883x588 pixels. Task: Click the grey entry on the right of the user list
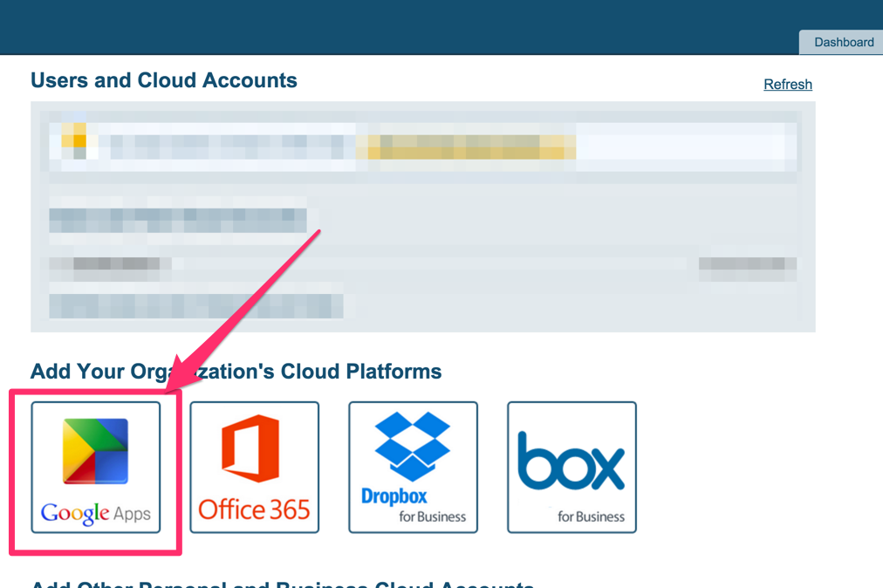tap(747, 264)
